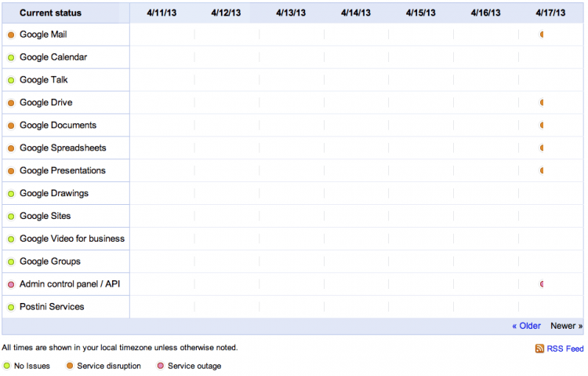Open the Google Mail 4/17/13 disruption marker
The height and width of the screenshot is (376, 588).
pos(542,35)
